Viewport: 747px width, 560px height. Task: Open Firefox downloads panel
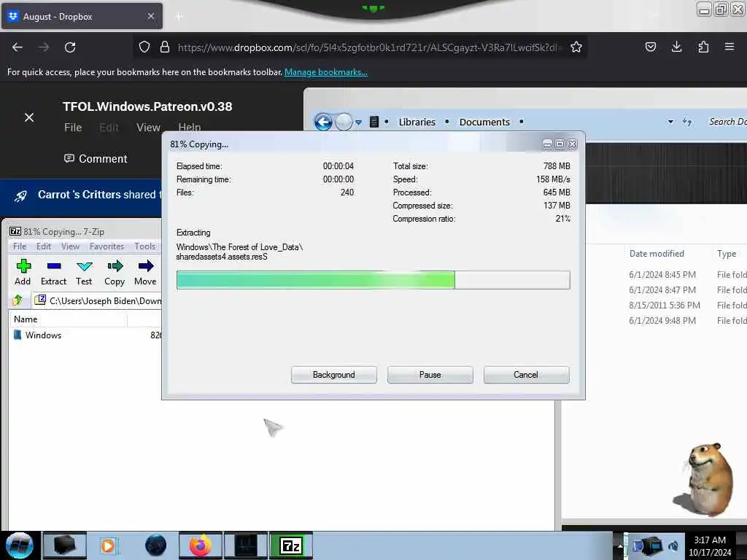coord(676,47)
